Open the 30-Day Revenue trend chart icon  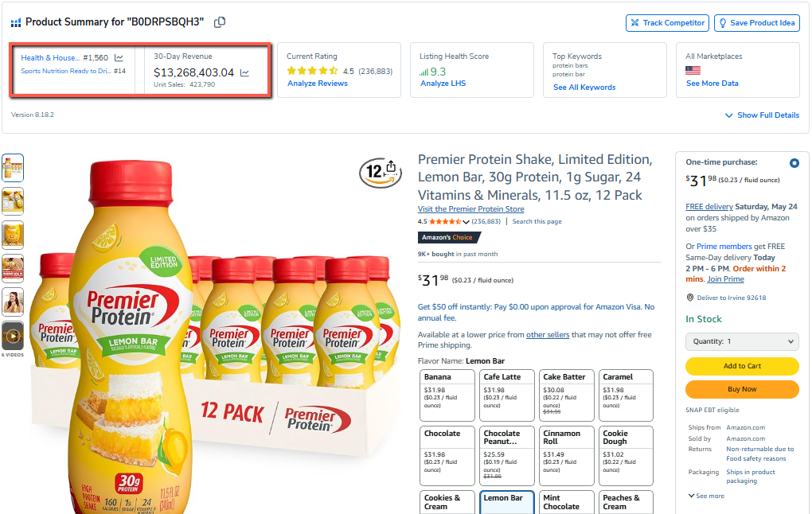[x=244, y=73]
